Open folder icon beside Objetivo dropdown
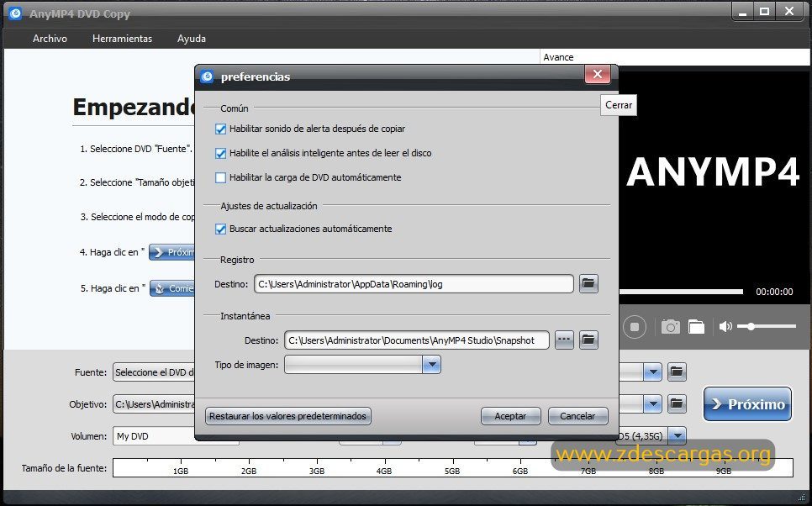The width and height of the screenshot is (812, 506). point(677,404)
